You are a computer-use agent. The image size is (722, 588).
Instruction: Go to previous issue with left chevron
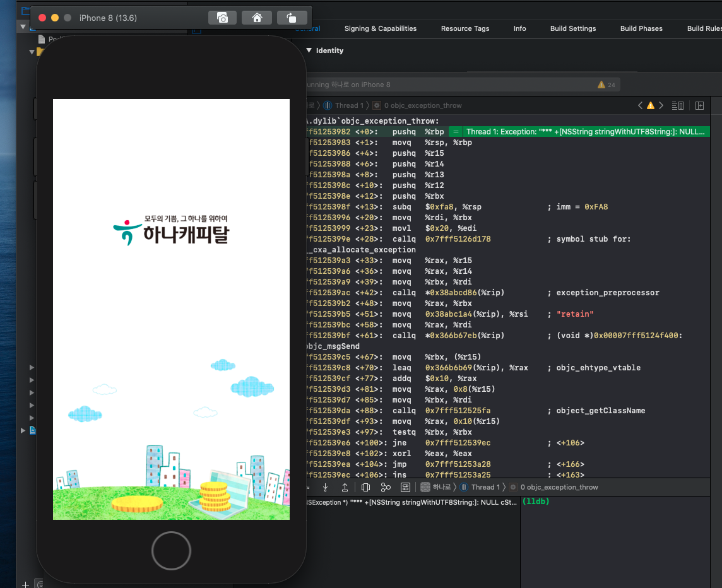point(641,105)
